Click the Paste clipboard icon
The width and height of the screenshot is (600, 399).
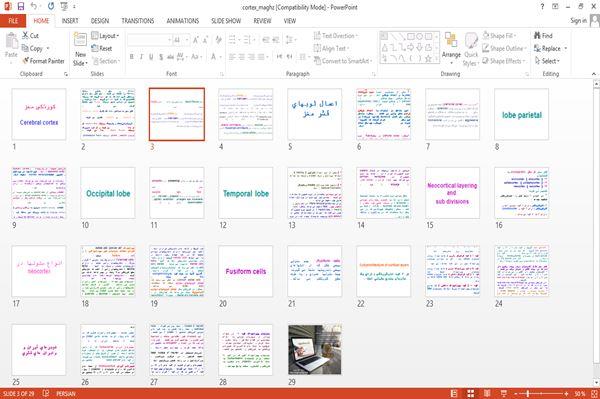click(11, 40)
